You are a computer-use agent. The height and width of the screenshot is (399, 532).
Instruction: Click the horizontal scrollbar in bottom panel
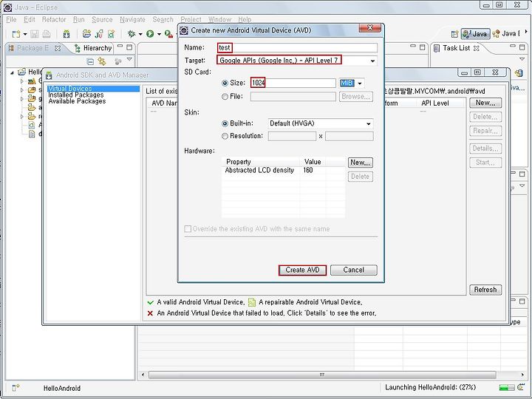(x=322, y=375)
